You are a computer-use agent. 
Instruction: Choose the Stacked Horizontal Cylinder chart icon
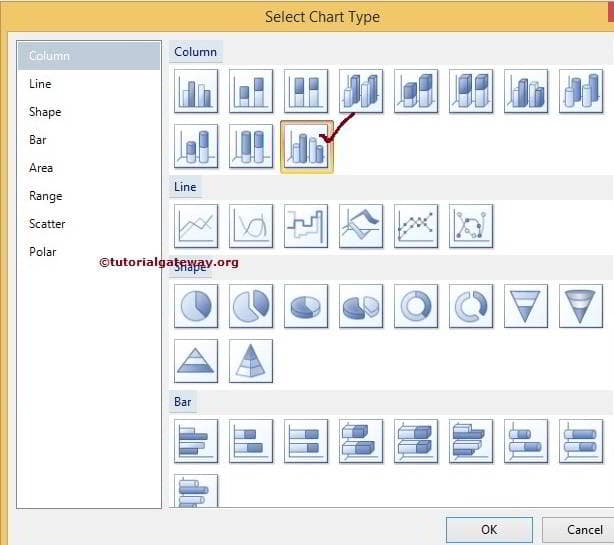click(526, 441)
